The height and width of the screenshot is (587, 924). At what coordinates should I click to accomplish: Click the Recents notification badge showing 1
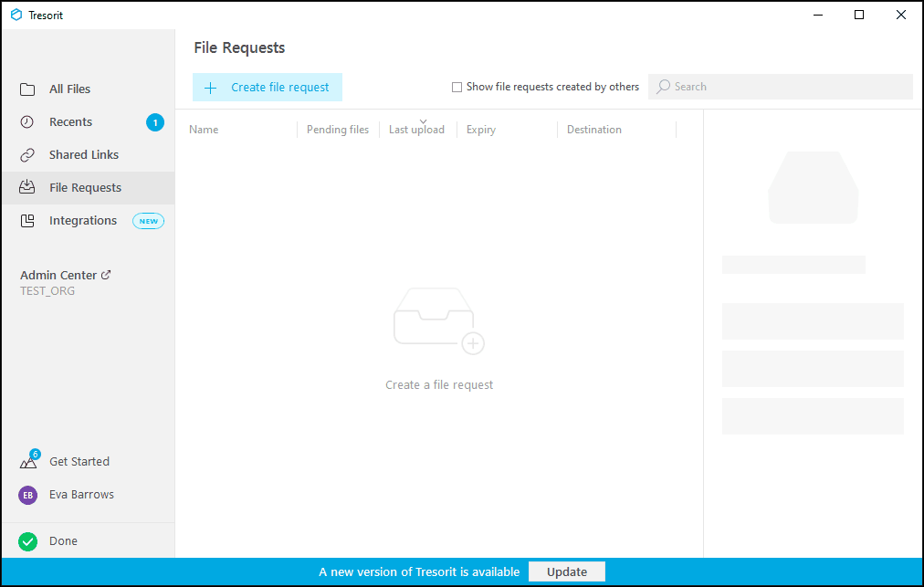click(155, 122)
